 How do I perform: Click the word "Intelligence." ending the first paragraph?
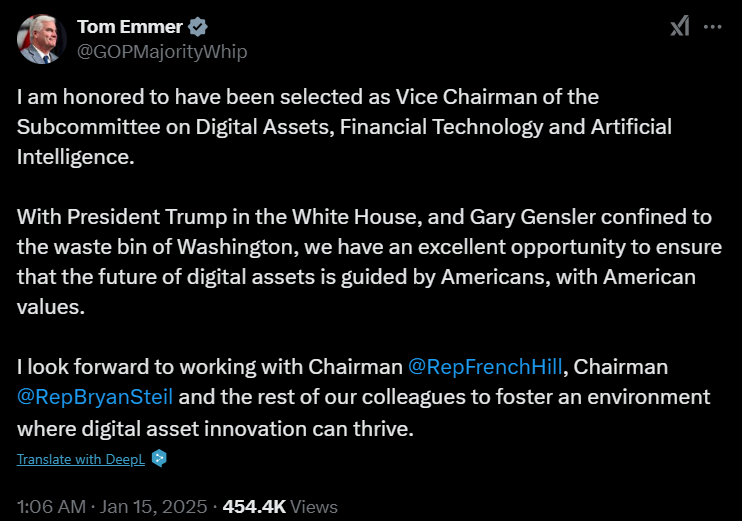click(x=74, y=157)
